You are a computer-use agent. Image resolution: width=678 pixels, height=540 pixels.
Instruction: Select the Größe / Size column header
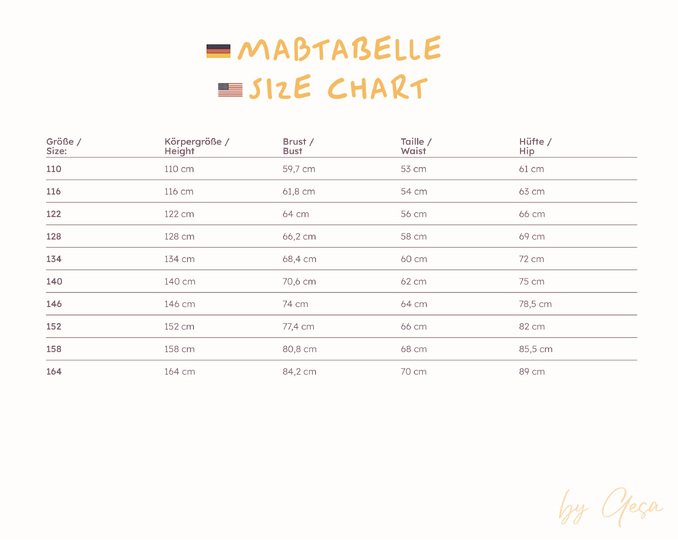click(x=64, y=146)
